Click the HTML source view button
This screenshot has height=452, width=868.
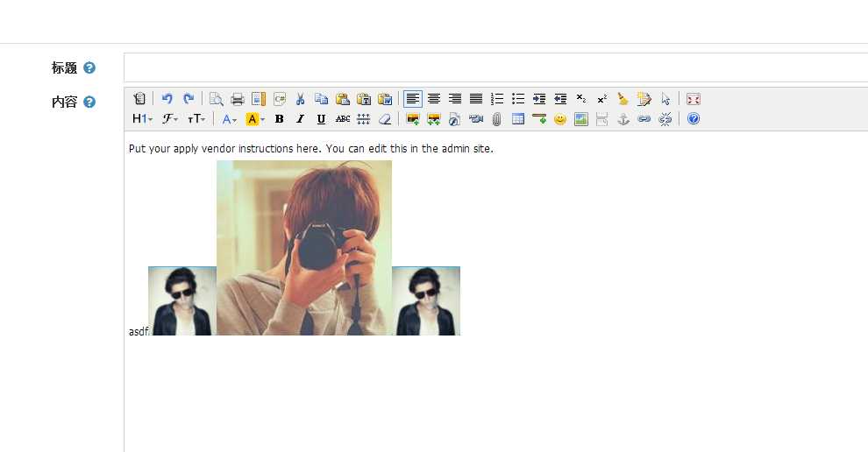tap(139, 99)
